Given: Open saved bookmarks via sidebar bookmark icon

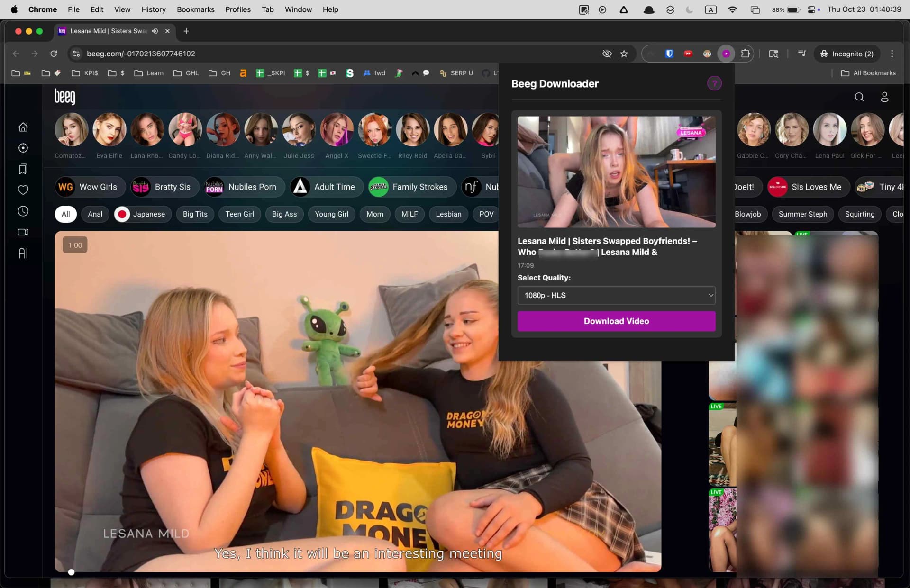Looking at the screenshot, I should pyautogui.click(x=23, y=169).
